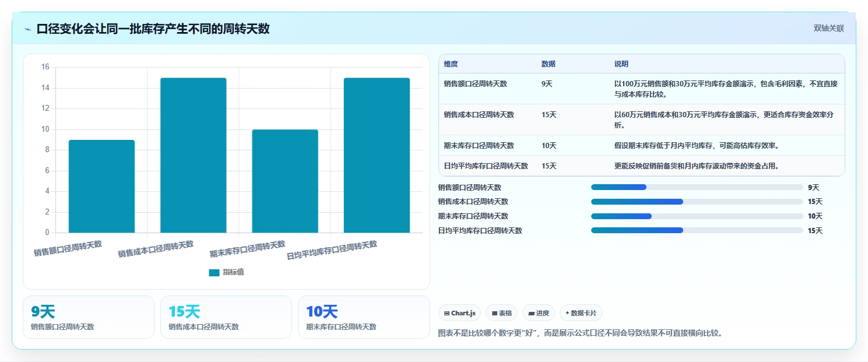
Task: Click table cell 期末库存口径周转天数
Action: click(x=479, y=146)
